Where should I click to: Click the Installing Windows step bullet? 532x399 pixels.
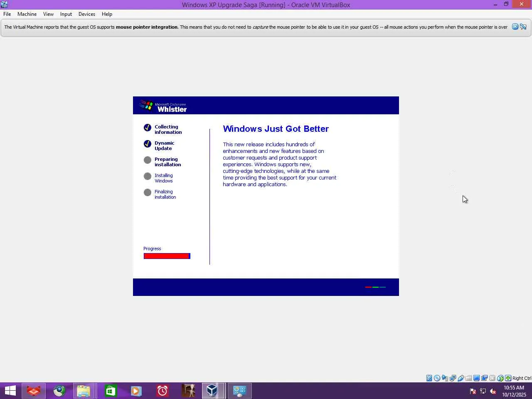(x=148, y=176)
